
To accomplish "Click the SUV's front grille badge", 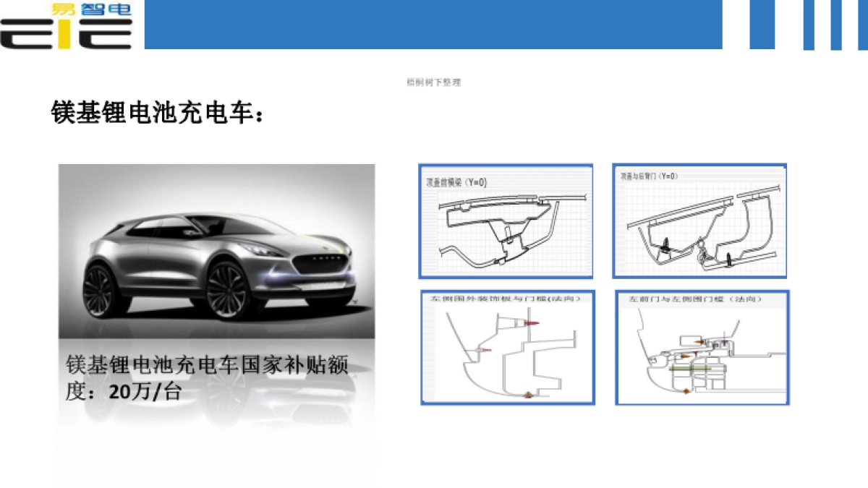I will [325, 258].
